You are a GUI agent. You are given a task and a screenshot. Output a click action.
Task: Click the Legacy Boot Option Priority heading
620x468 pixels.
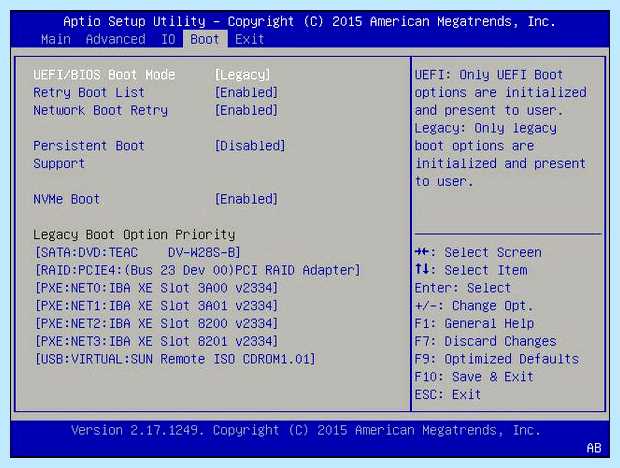134,235
